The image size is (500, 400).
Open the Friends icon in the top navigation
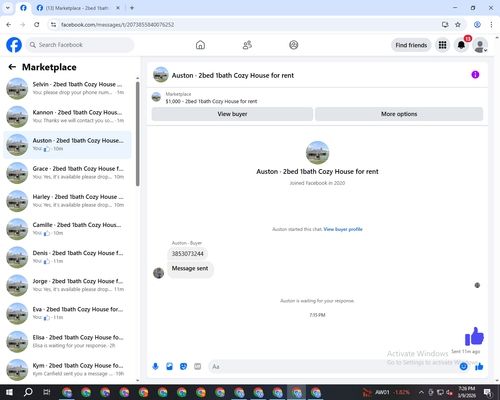[x=247, y=45]
